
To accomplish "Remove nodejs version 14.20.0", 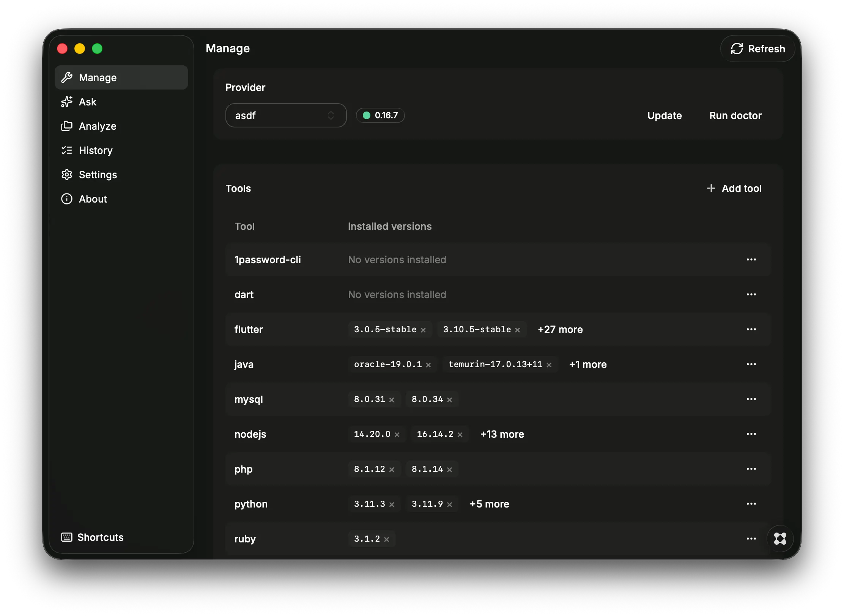I will tap(397, 435).
